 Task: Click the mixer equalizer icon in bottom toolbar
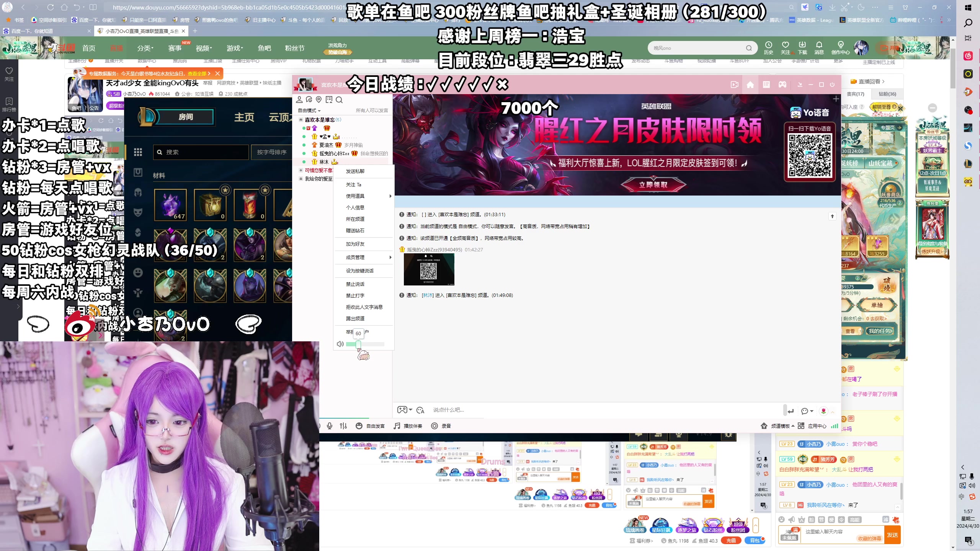point(343,426)
